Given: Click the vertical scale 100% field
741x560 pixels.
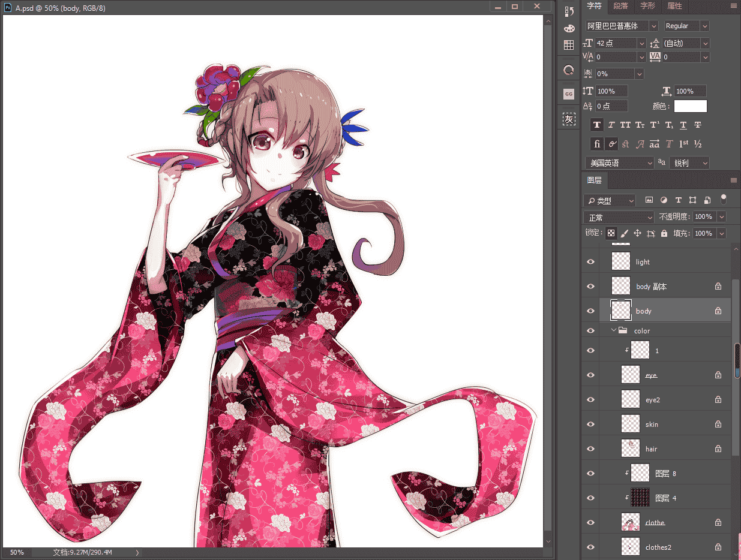Looking at the screenshot, I should [612, 91].
